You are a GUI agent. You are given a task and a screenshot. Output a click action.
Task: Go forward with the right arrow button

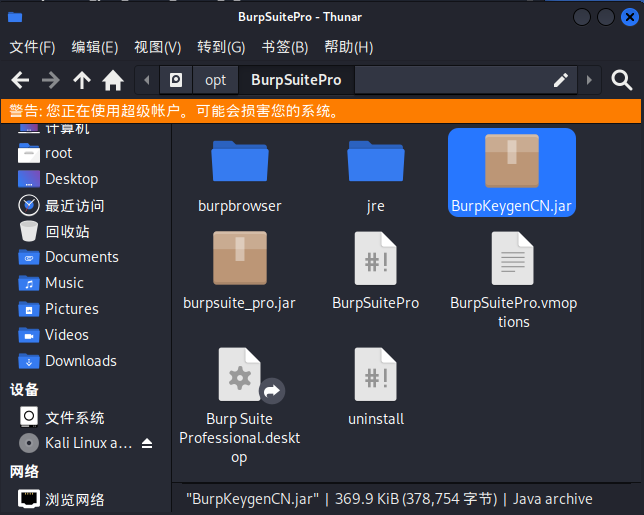[x=51, y=80]
